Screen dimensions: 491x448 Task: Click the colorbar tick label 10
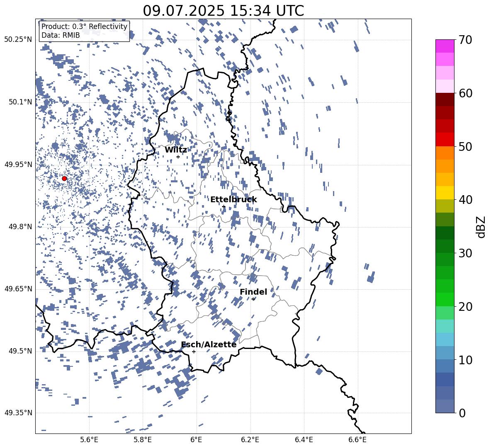tap(466, 360)
